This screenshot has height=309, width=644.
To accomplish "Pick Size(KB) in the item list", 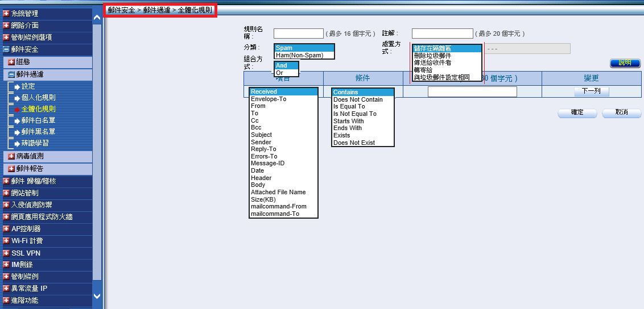I will (283, 199).
